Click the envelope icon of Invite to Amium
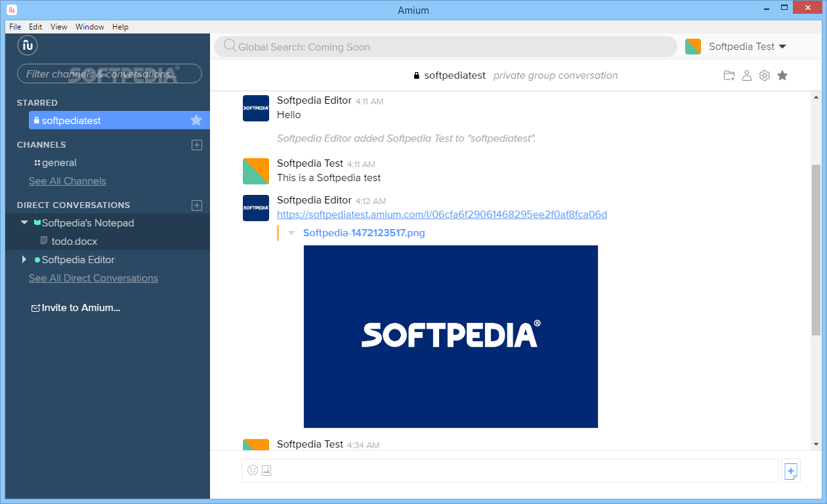Image resolution: width=827 pixels, height=504 pixels. (35, 308)
